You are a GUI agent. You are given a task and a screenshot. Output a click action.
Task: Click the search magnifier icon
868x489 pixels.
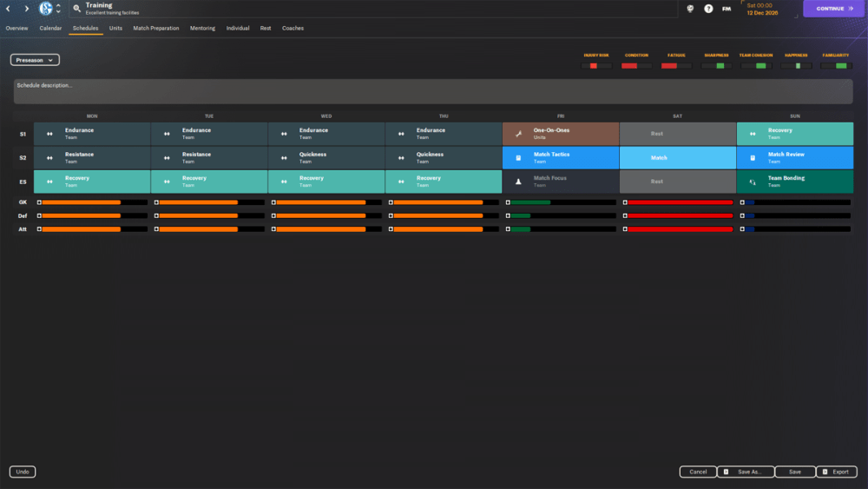point(76,9)
